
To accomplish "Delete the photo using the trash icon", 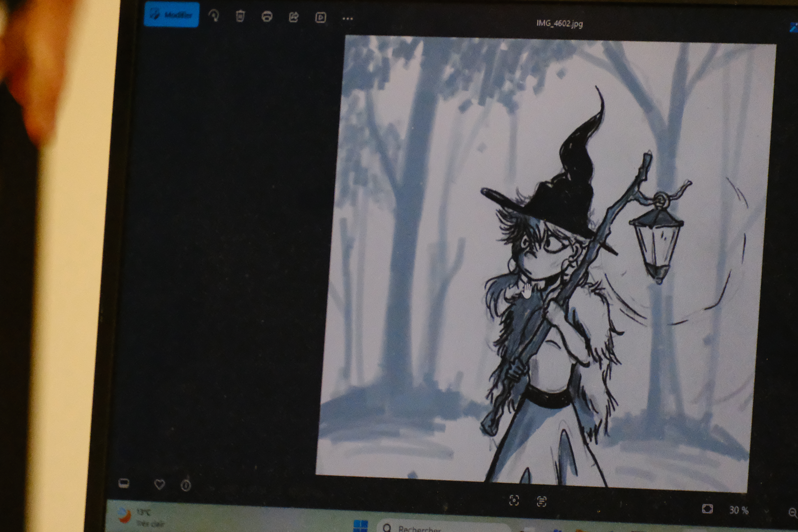I will 240,16.
